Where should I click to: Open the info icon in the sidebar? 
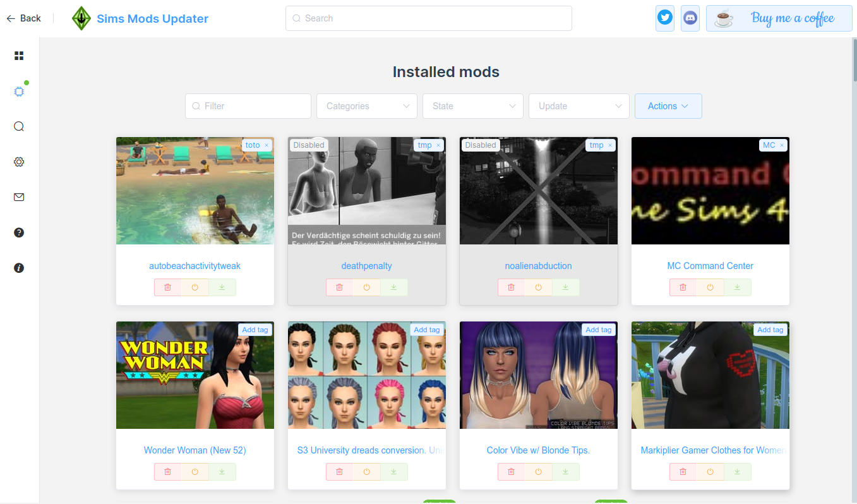click(19, 268)
